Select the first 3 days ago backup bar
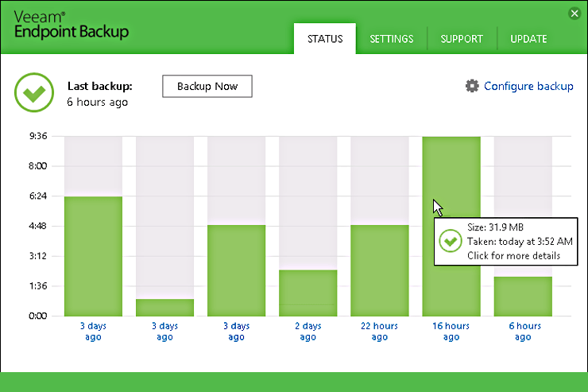Image resolution: width=588 pixels, height=392 pixels. 93,255
